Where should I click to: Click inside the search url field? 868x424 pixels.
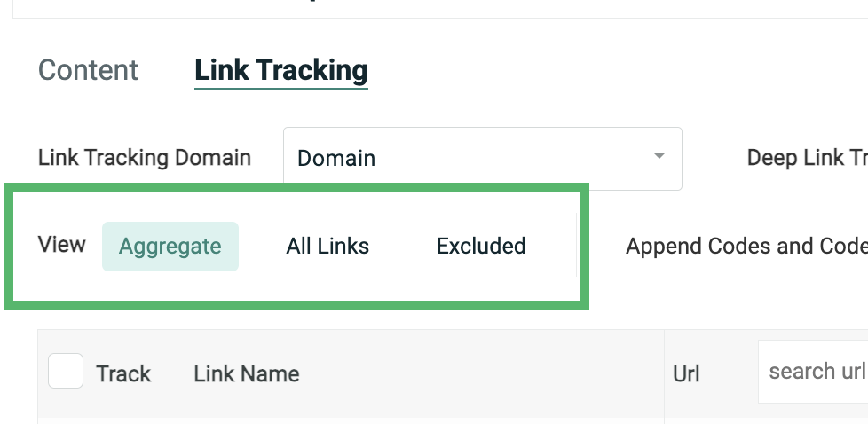point(815,371)
